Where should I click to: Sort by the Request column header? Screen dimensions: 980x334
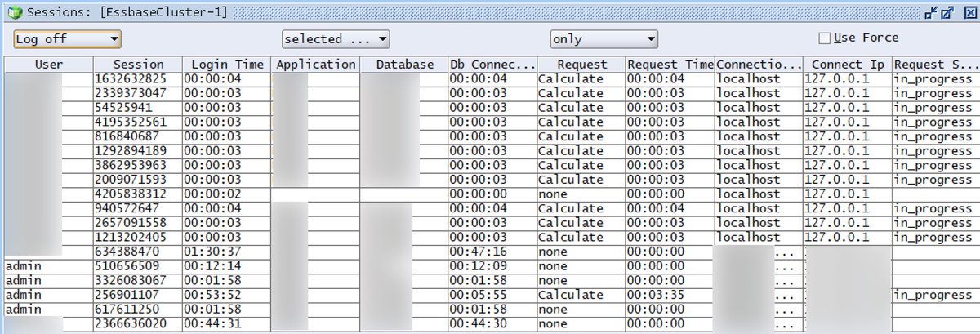click(582, 65)
